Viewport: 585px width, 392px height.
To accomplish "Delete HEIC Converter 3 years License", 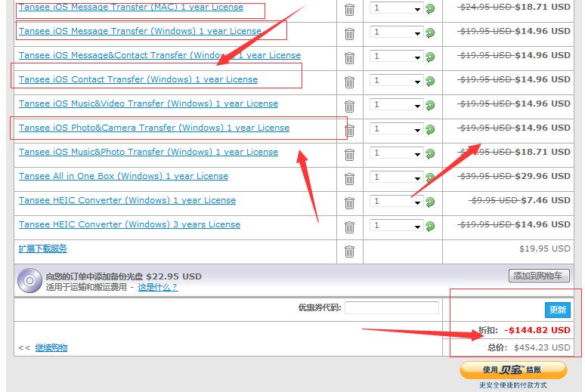I will [350, 227].
